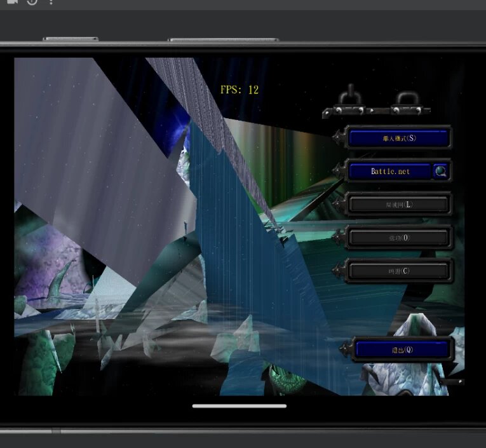Start the 单人模式(S) single player menu
The width and height of the screenshot is (486, 448).
398,138
